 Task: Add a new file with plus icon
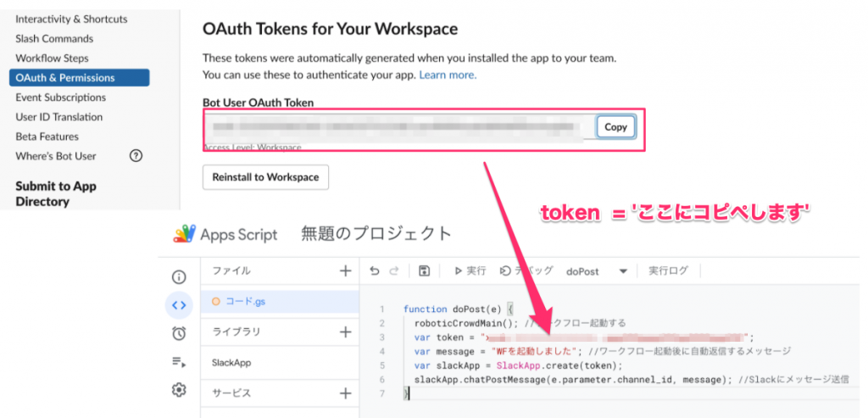346,270
